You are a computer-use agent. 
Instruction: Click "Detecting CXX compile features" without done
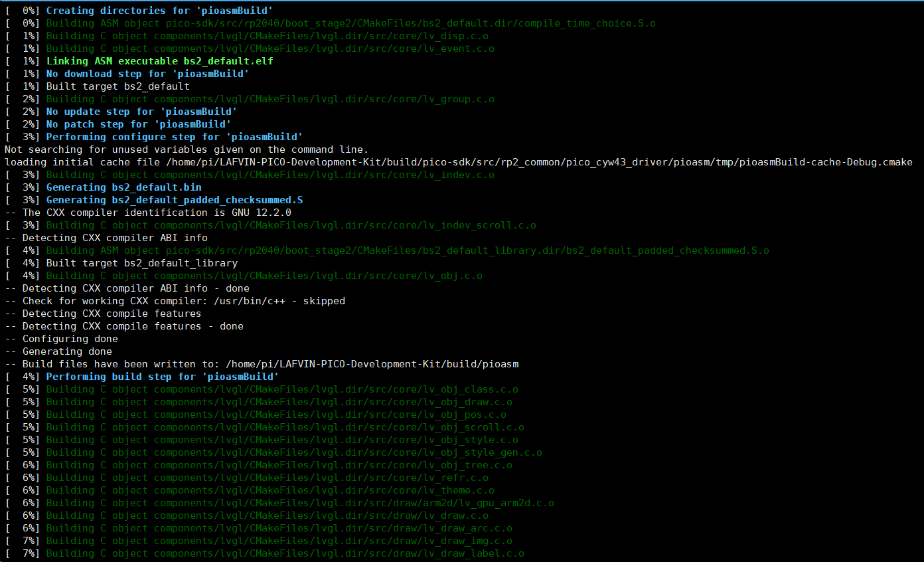point(112,314)
